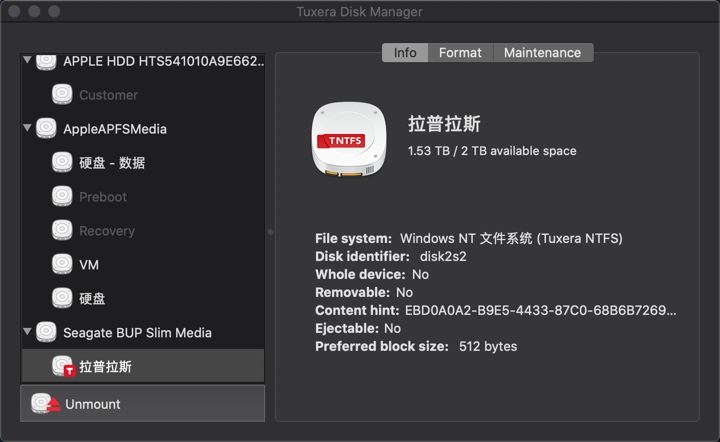The width and height of the screenshot is (720, 442).
Task: Open the Maintenance tab
Action: [543, 53]
